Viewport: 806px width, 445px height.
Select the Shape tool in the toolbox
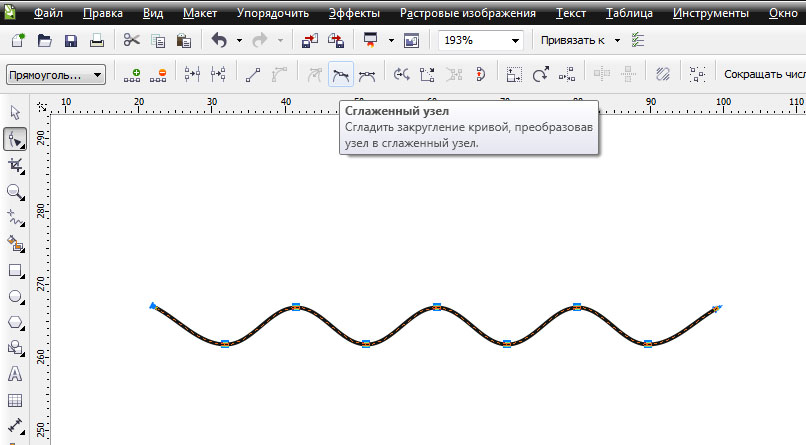[x=15, y=139]
